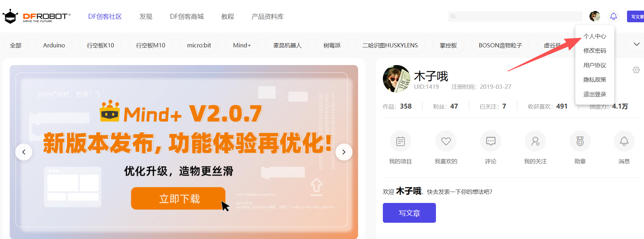Open 评论 comments icon

[491, 141]
